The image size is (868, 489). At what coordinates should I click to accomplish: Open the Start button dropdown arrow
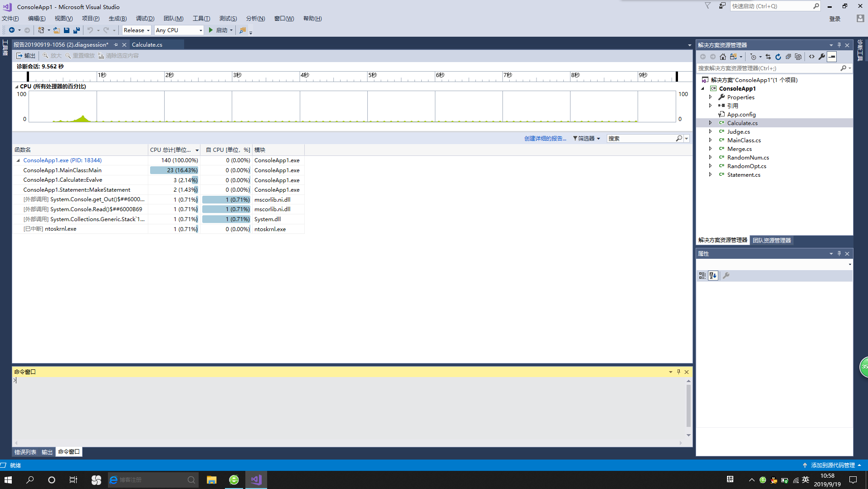231,30
